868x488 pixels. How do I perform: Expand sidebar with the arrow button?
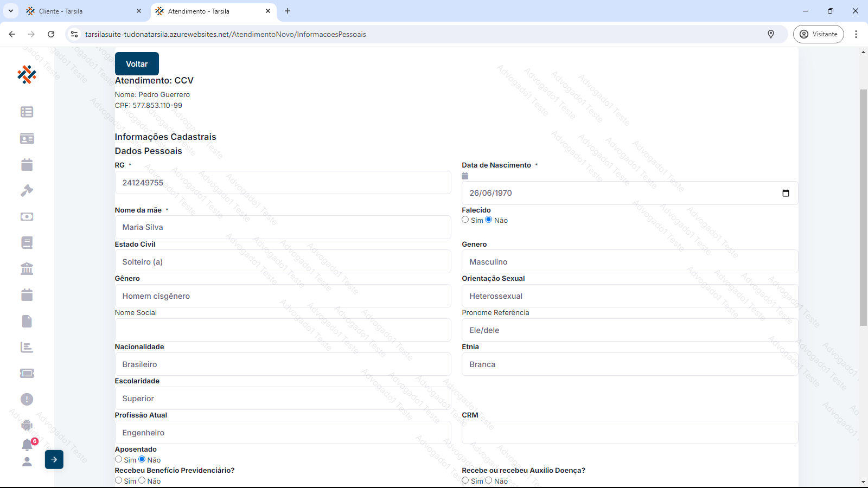click(54, 460)
